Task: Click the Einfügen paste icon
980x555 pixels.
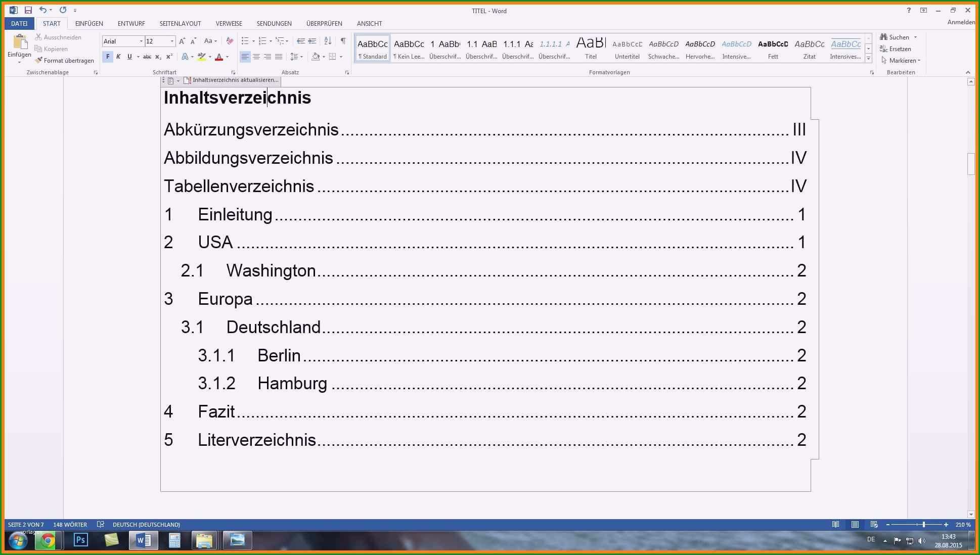Action: click(20, 42)
